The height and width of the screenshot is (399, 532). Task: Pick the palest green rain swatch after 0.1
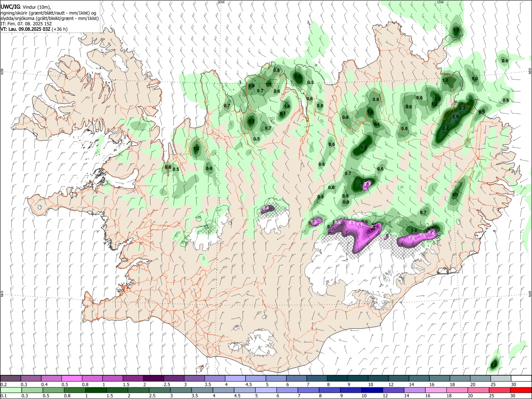[x=11, y=390]
